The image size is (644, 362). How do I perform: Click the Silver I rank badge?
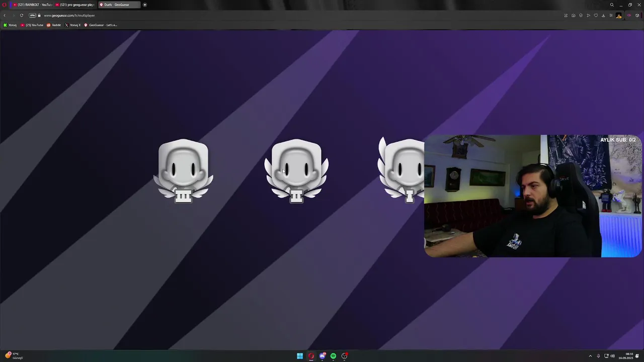coord(401,171)
